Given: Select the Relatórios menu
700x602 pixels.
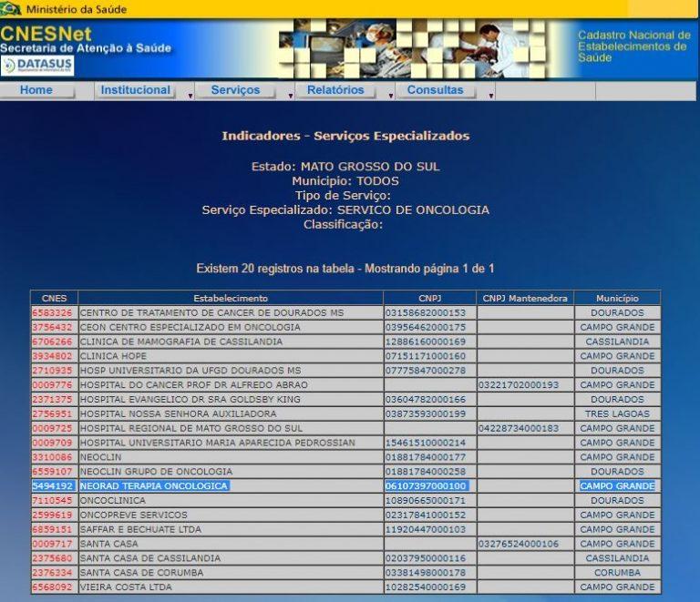Looking at the screenshot, I should pos(335,90).
